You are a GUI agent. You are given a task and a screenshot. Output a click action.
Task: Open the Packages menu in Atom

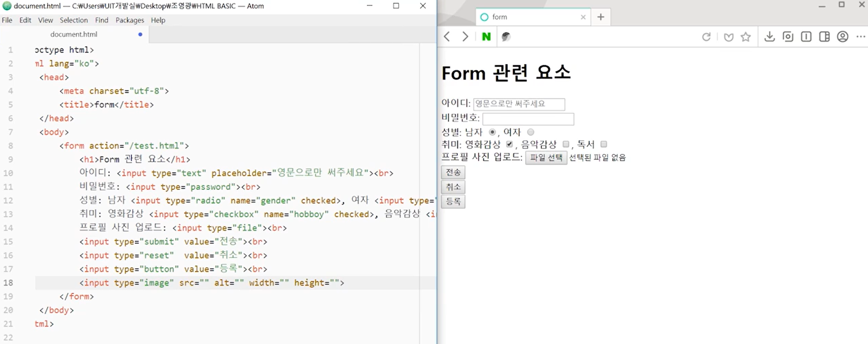coord(130,20)
